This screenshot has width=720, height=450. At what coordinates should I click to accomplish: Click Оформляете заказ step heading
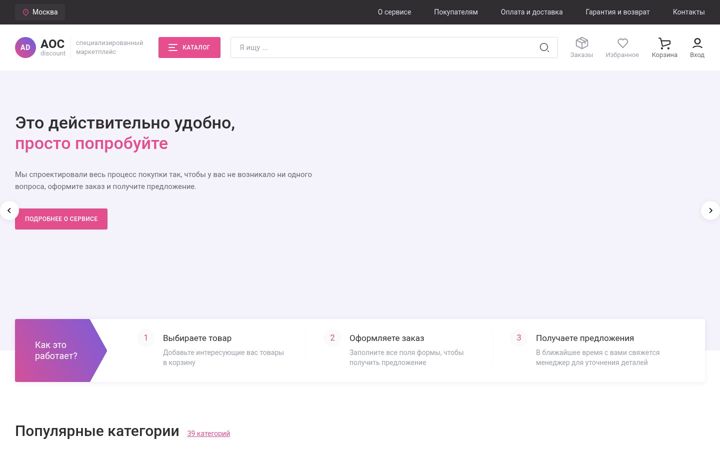(387, 338)
